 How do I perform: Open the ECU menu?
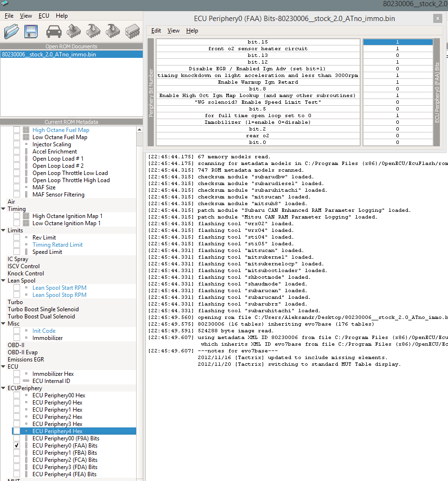coord(44,16)
